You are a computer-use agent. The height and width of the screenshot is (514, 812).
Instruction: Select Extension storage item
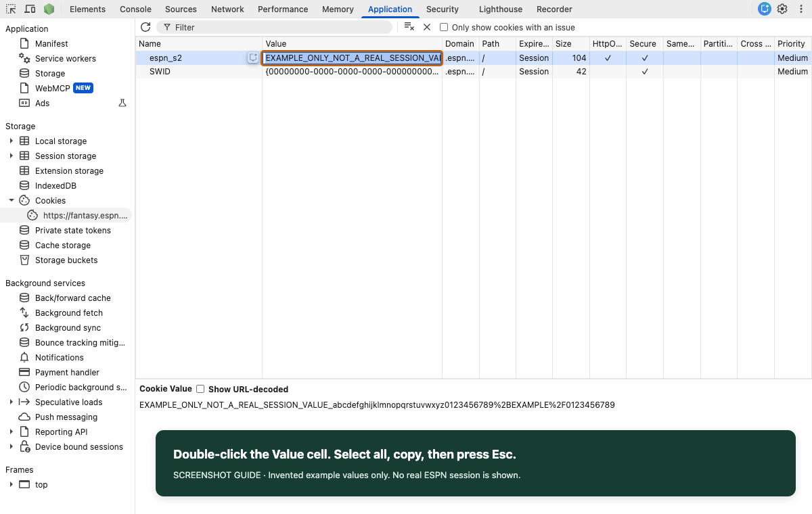click(x=69, y=170)
